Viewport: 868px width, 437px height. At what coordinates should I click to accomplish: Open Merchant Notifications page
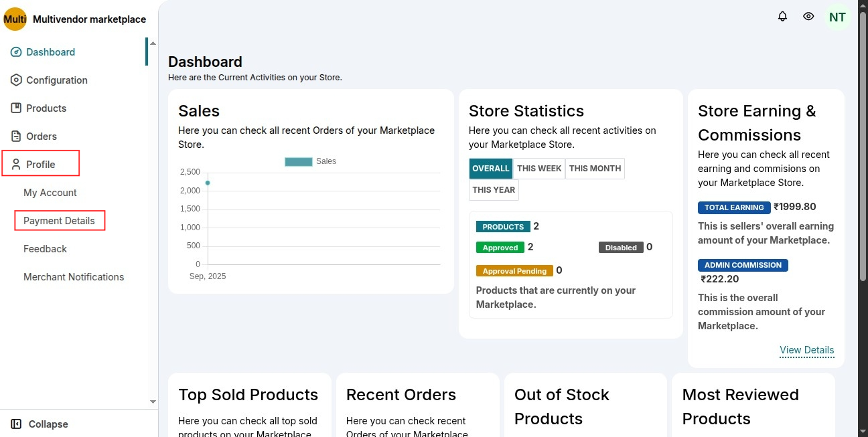point(74,277)
